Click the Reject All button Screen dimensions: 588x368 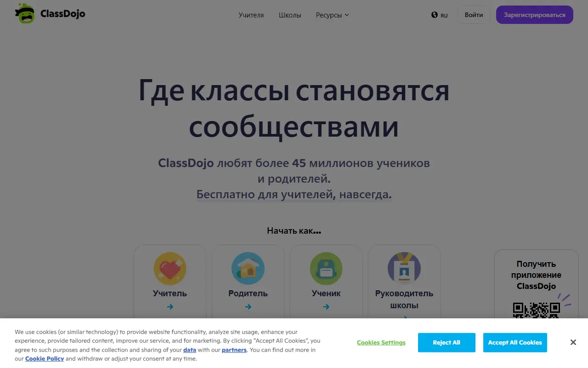(x=447, y=343)
